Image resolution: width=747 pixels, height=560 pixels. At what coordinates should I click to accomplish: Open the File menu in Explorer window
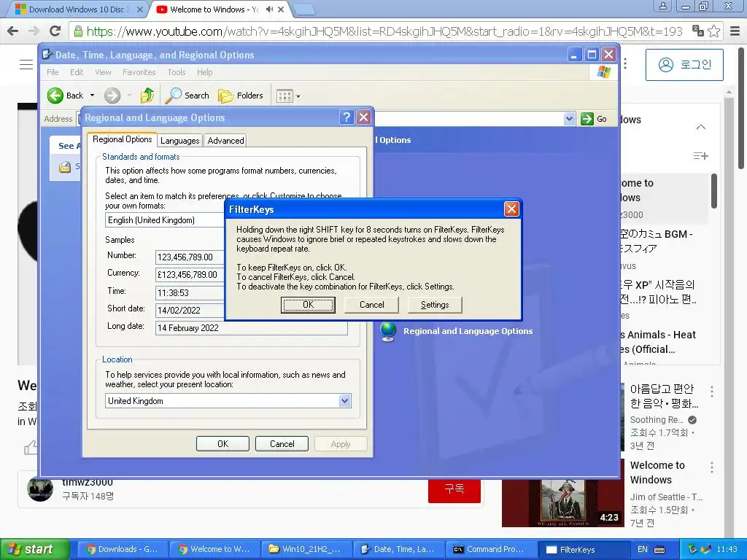coord(53,72)
